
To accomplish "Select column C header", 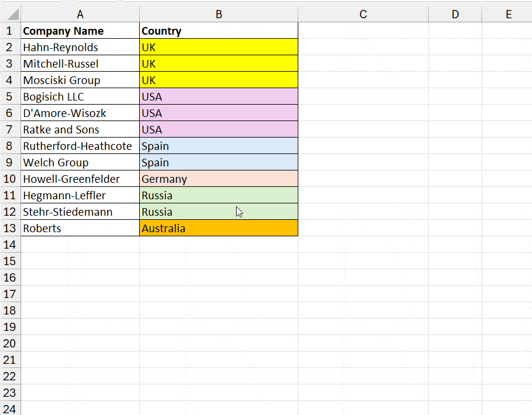I will (x=363, y=14).
